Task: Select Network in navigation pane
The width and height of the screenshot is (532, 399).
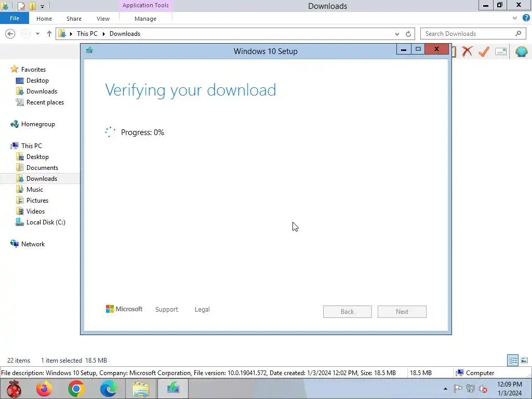Action: click(33, 244)
